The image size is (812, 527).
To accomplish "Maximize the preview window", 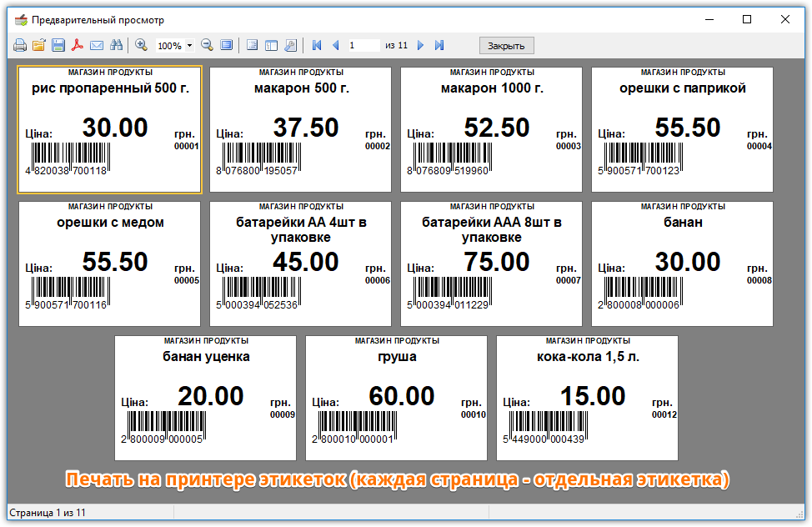I will pos(747,19).
